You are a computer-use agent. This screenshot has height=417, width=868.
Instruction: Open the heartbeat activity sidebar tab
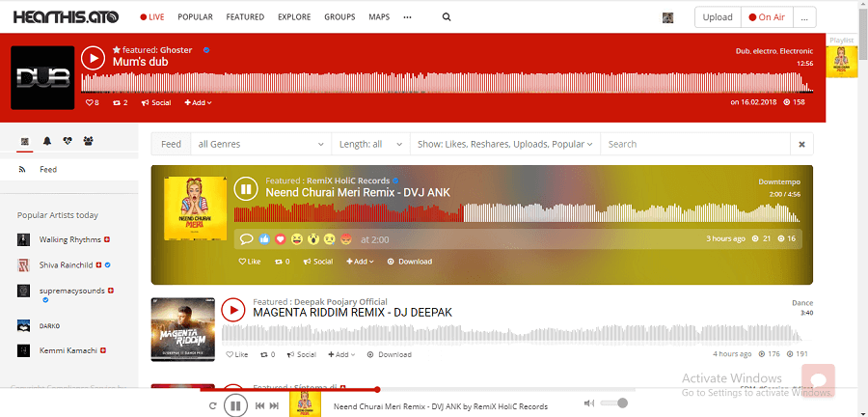click(x=68, y=141)
